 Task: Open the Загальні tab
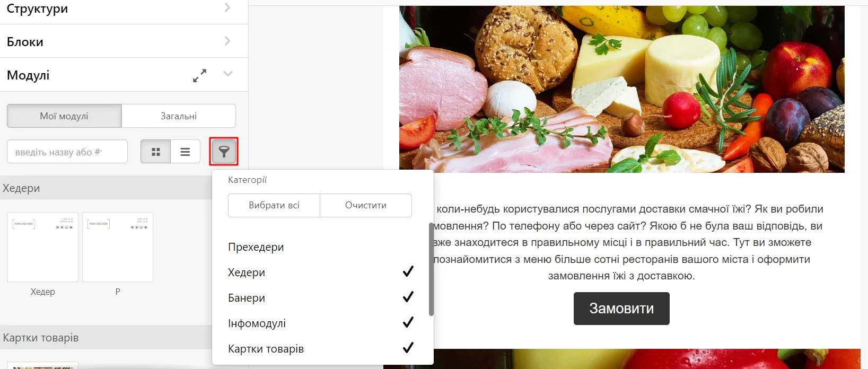click(179, 116)
